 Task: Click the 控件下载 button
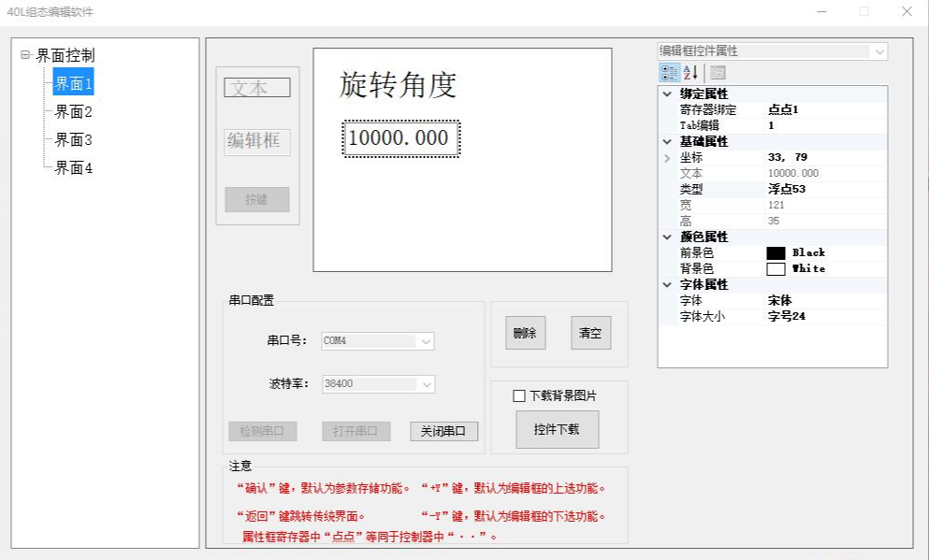(557, 430)
